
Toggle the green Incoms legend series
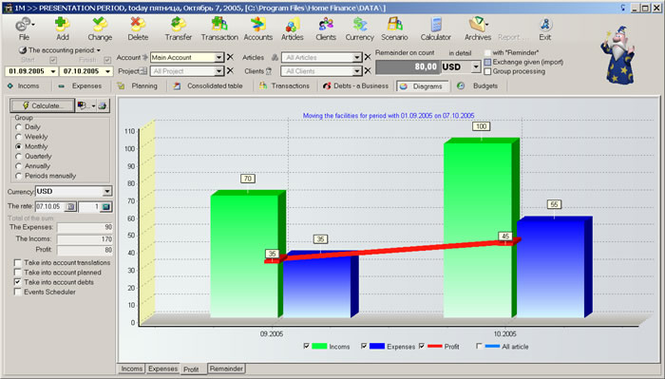click(306, 346)
